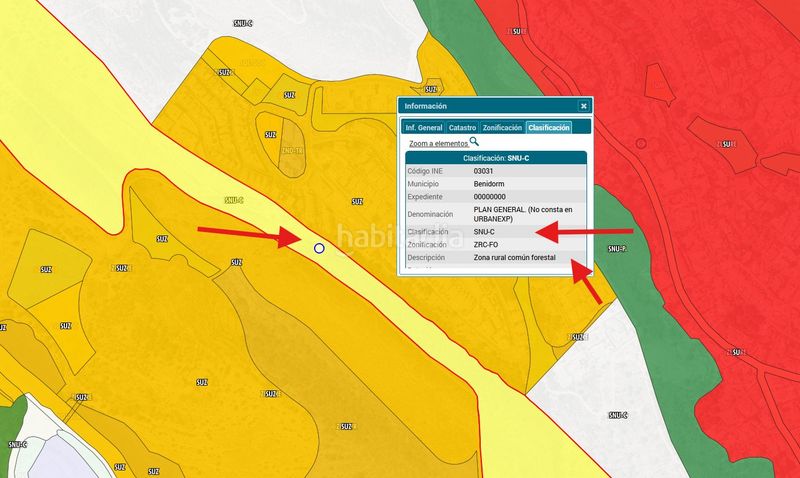Screen dimensions: 800x478
Task: Click the blue circle marker on the map
Action: tap(319, 248)
